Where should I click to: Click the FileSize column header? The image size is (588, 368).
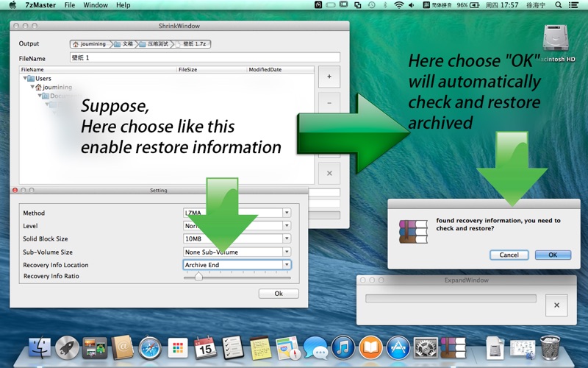212,69
